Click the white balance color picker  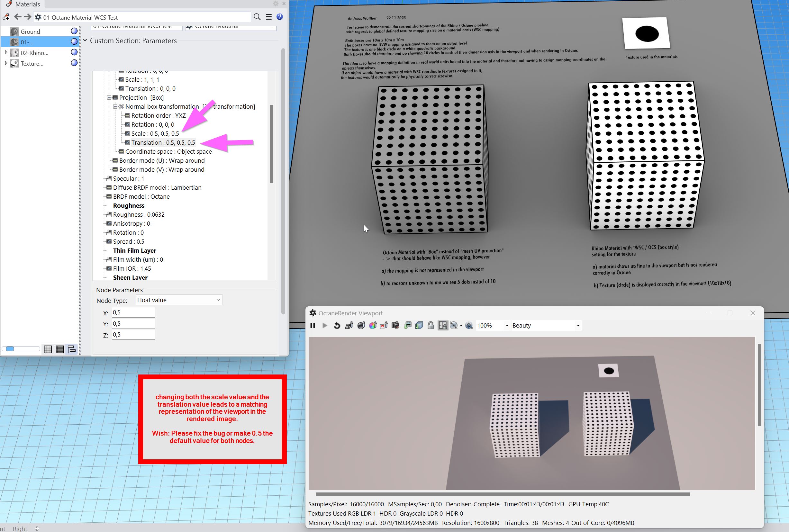pyautogui.click(x=373, y=325)
